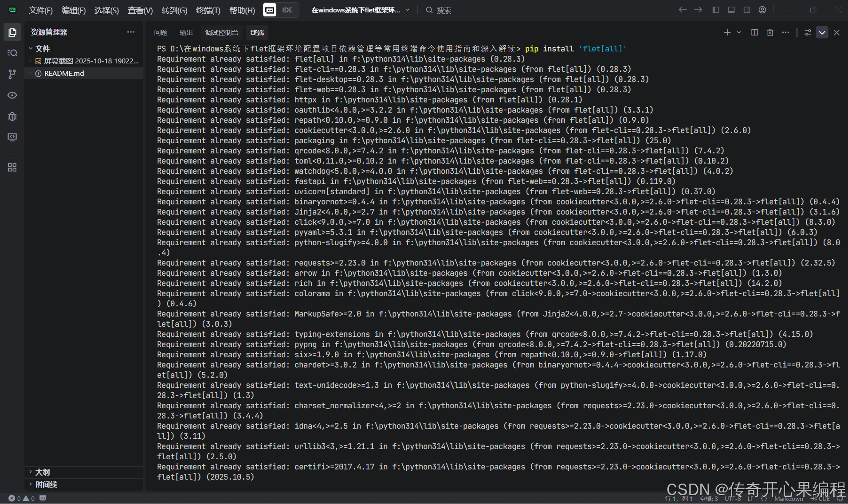Viewport: 848px width, 504px height.
Task: Select the IDE mode button
Action: tap(287, 10)
